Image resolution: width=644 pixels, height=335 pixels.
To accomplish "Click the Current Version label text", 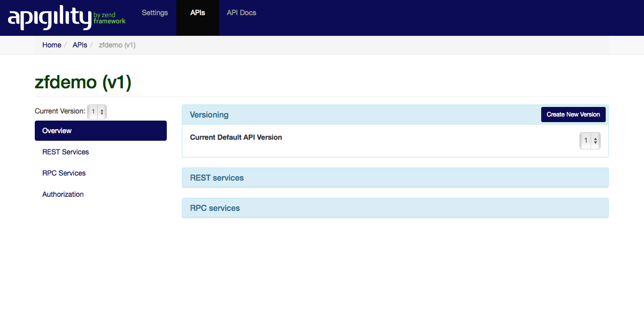I will coord(59,111).
